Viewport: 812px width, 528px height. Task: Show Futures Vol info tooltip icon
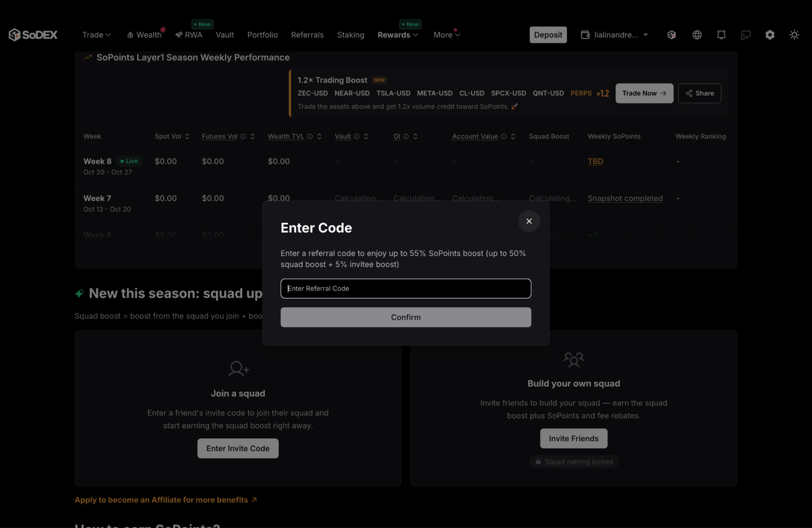click(243, 136)
